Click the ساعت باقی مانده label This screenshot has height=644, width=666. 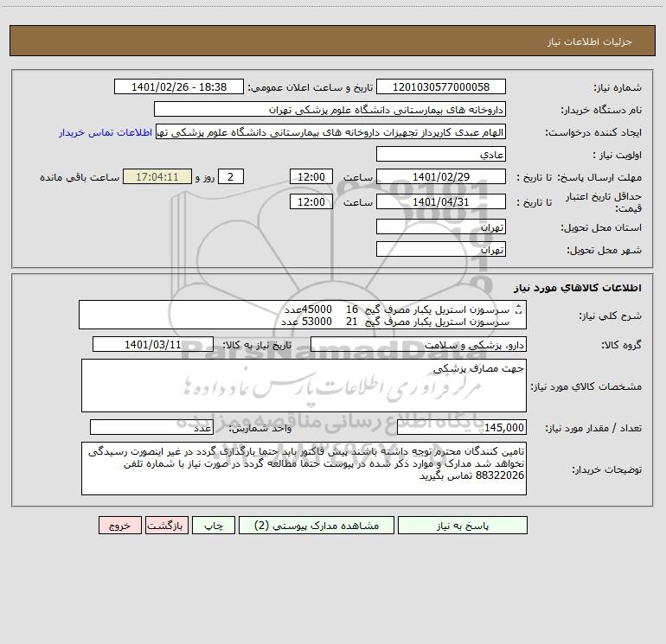[80, 177]
